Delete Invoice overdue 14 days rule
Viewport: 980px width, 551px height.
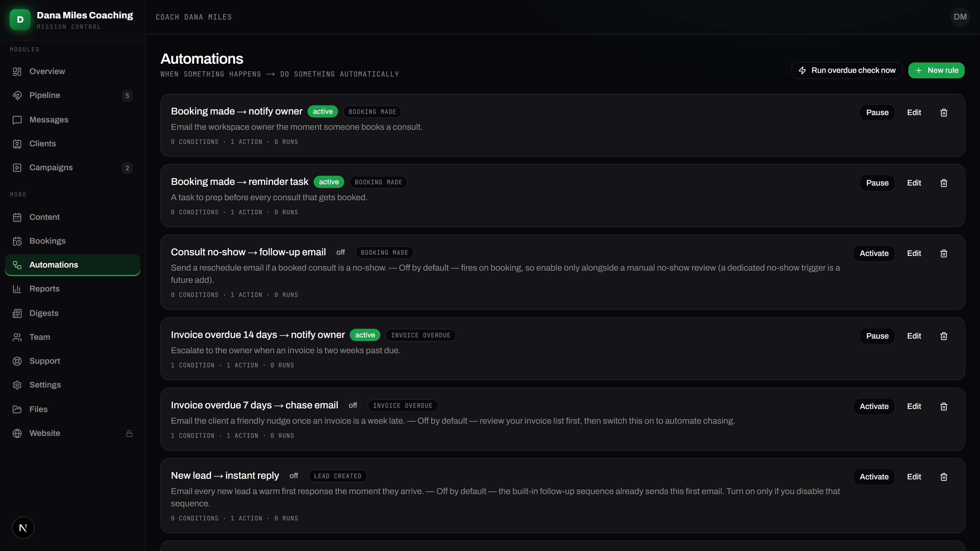click(944, 336)
